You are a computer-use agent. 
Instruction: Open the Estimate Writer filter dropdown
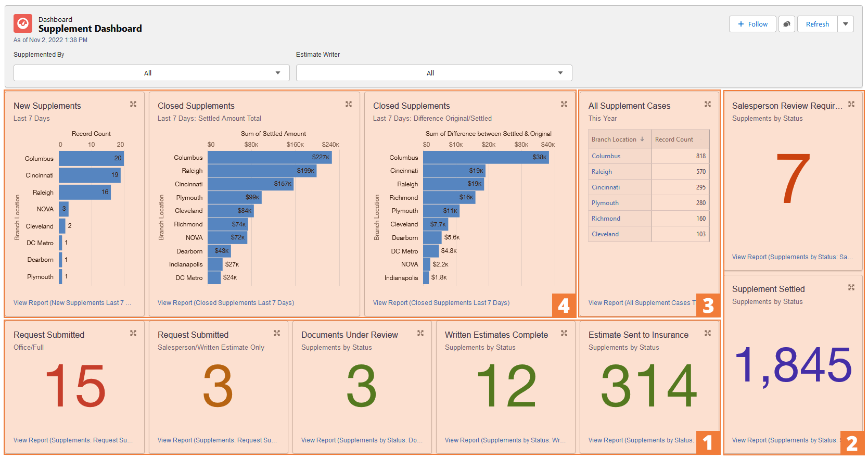point(434,73)
